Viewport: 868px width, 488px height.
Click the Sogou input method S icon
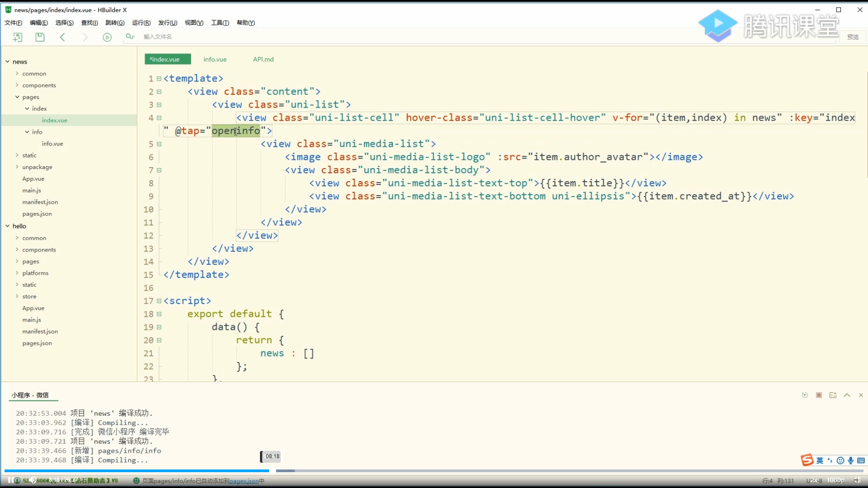pos(807,460)
